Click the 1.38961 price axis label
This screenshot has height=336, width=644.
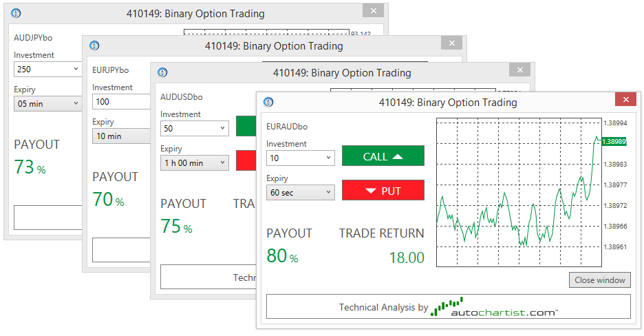click(x=615, y=247)
